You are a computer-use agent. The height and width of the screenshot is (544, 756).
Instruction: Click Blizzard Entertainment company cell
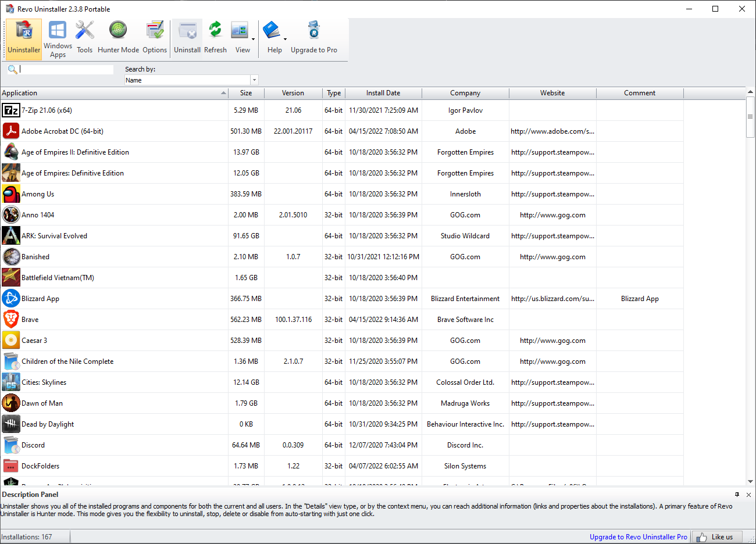click(x=465, y=299)
